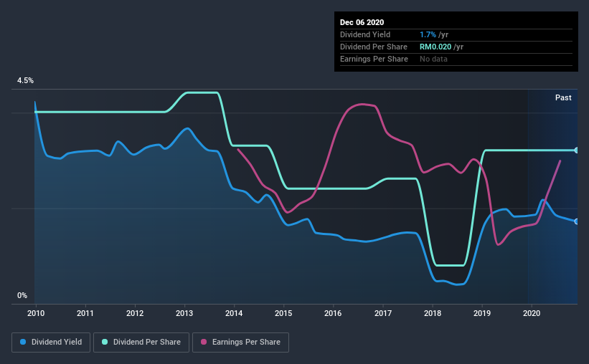Click the blue Dividend Yield end-point marker
Viewport: 589px width, 364px height.
(x=577, y=221)
